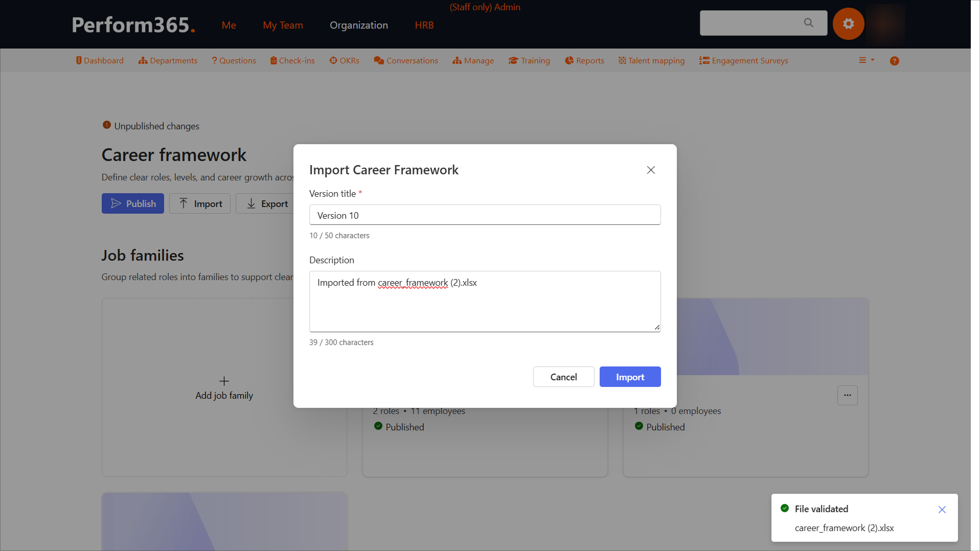
Task: Export the career framework
Action: 265,203
